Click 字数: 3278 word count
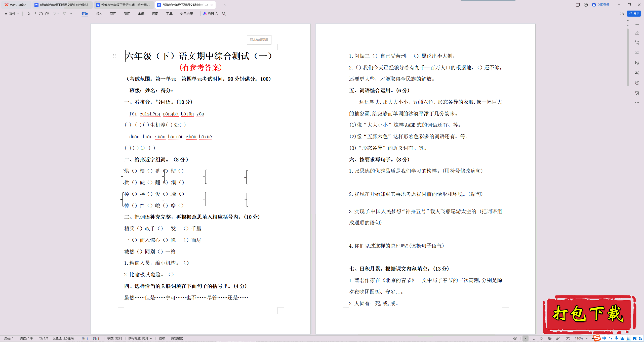 [x=115, y=338]
